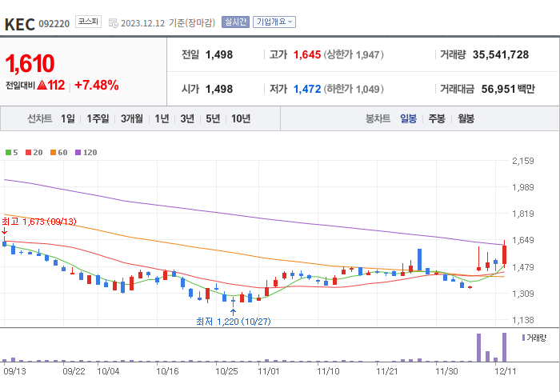This screenshot has width=560, height=392.
Task: Click the 2,159 price axis label
Action: point(523,161)
